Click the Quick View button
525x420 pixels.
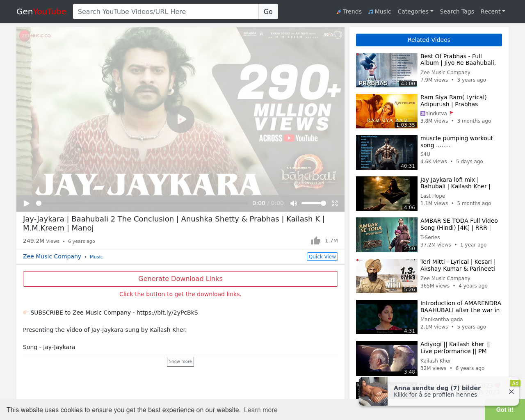pyautogui.click(x=322, y=256)
